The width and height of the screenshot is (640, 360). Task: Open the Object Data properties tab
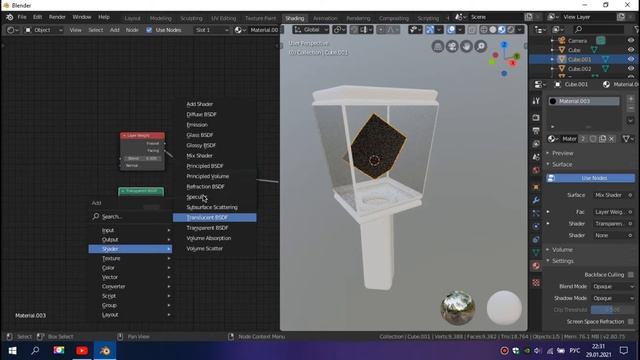coord(536,253)
